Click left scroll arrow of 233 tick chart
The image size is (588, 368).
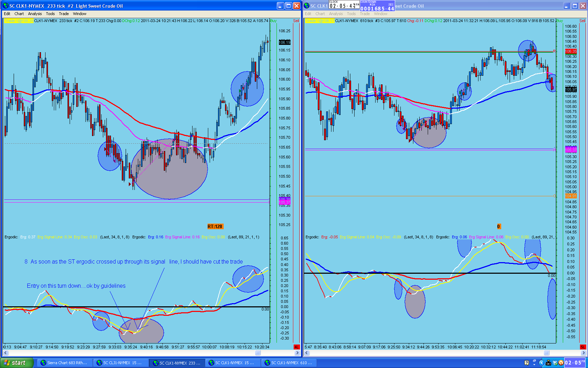pos(6,353)
